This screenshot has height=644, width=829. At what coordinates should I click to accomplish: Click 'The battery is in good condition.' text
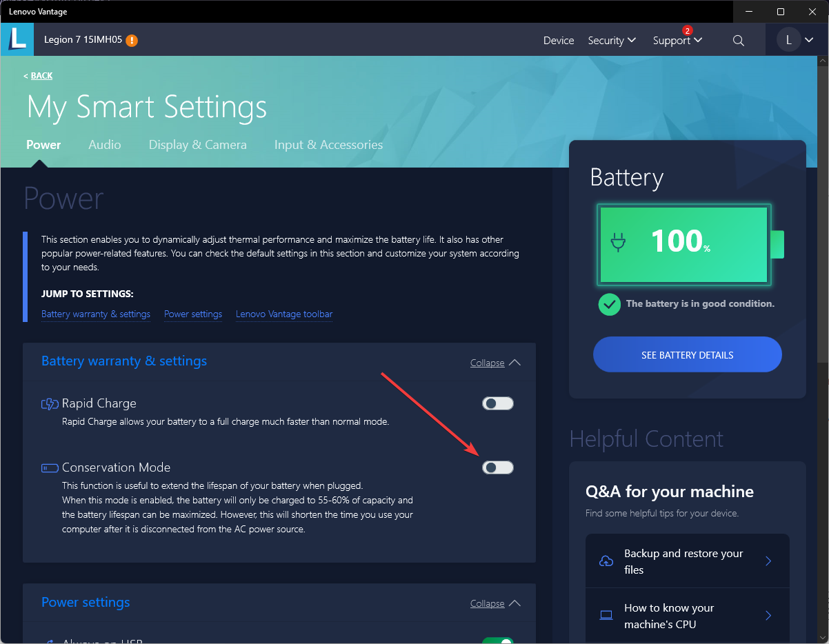pyautogui.click(x=700, y=304)
